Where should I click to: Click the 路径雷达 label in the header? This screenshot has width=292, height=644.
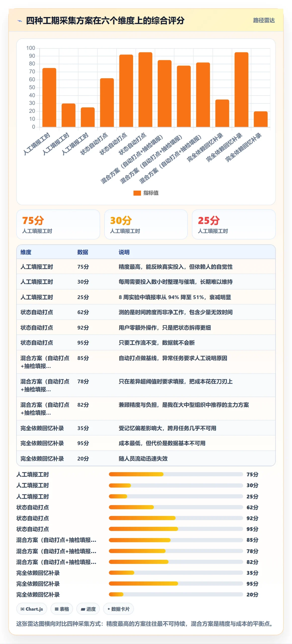pyautogui.click(x=264, y=20)
